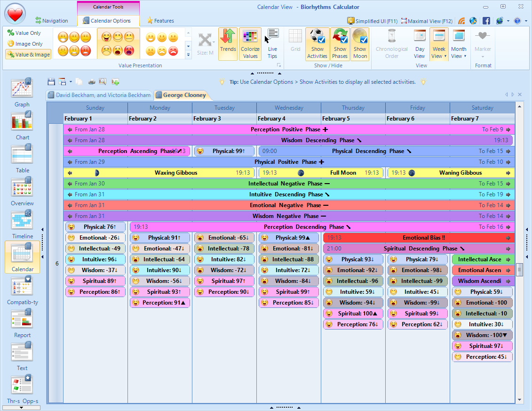Open the Timeline view in sidebar
This screenshot has width=532, height=411.
[x=22, y=224]
